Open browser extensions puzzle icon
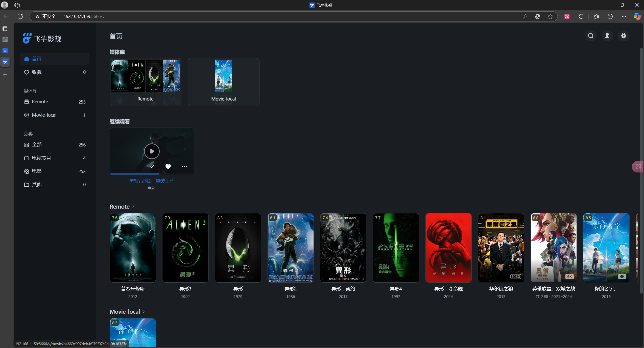The image size is (644, 348). click(x=581, y=16)
